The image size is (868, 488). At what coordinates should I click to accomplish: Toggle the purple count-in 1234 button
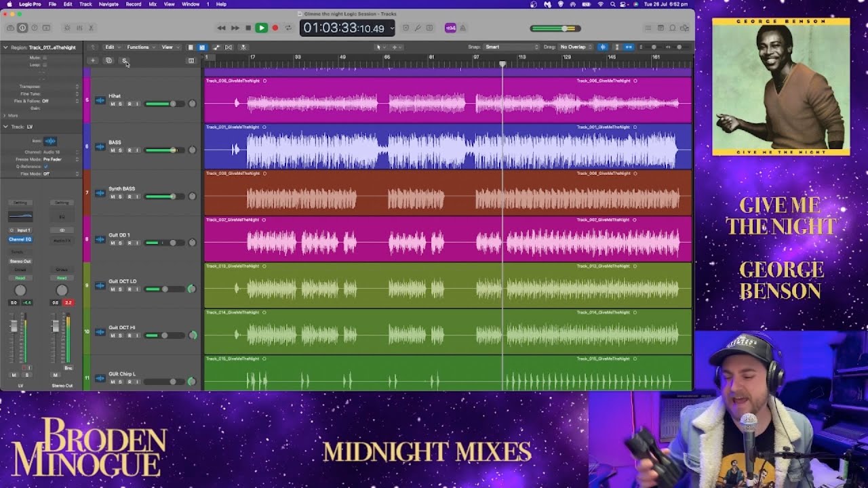click(x=450, y=28)
